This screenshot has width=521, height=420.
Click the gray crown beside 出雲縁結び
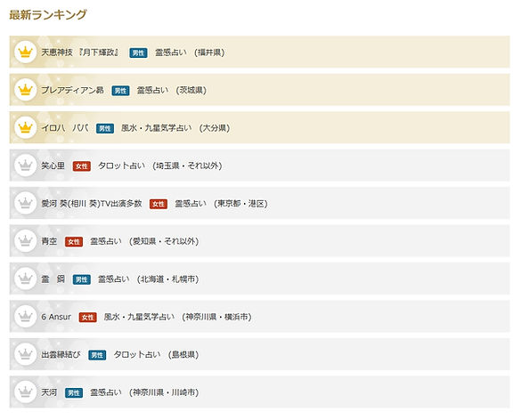click(26, 354)
